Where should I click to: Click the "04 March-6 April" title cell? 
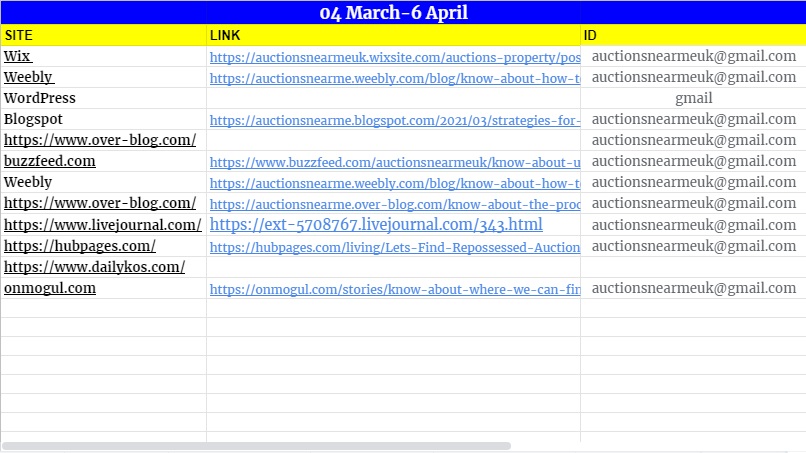coord(394,13)
